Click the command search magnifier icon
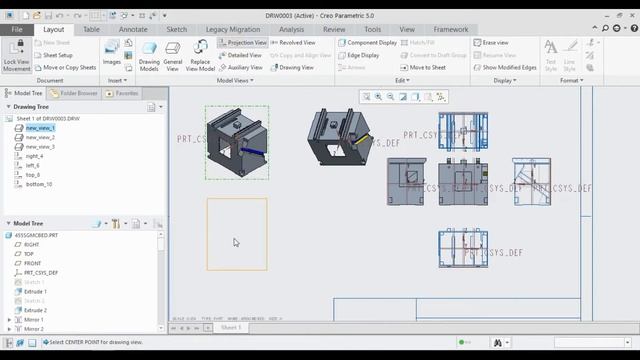The height and width of the screenshot is (360, 640). coord(605,28)
